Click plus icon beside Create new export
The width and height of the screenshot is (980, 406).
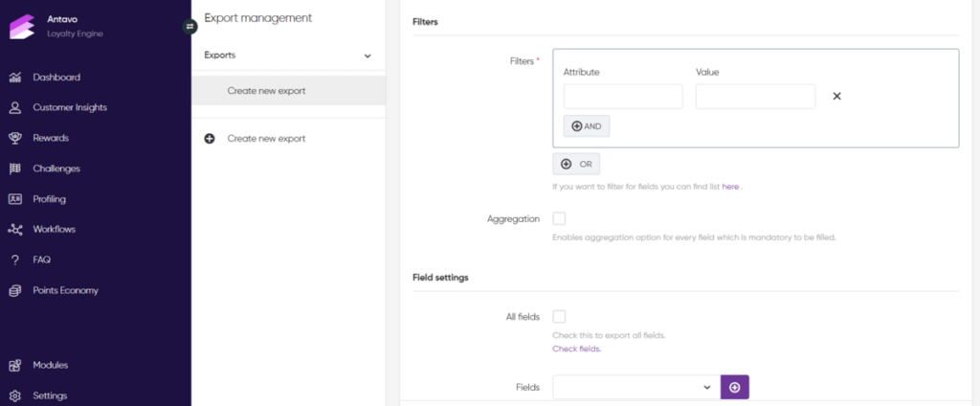coord(210,139)
